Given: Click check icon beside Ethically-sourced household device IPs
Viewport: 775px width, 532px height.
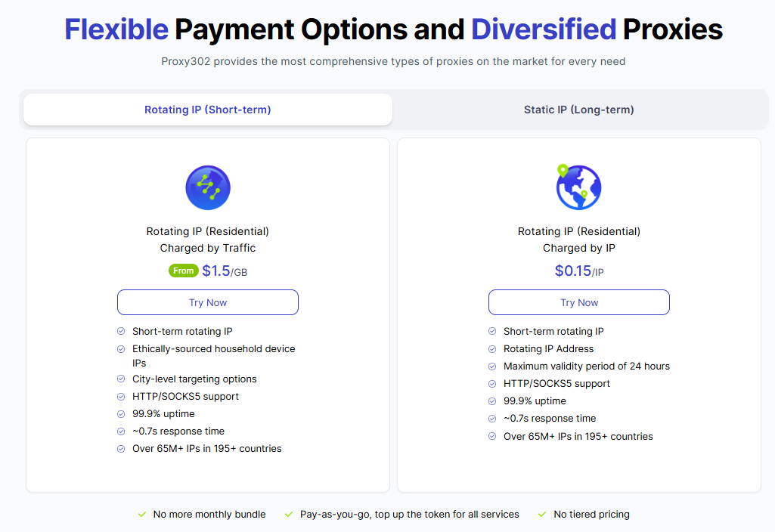Looking at the screenshot, I should tap(121, 348).
